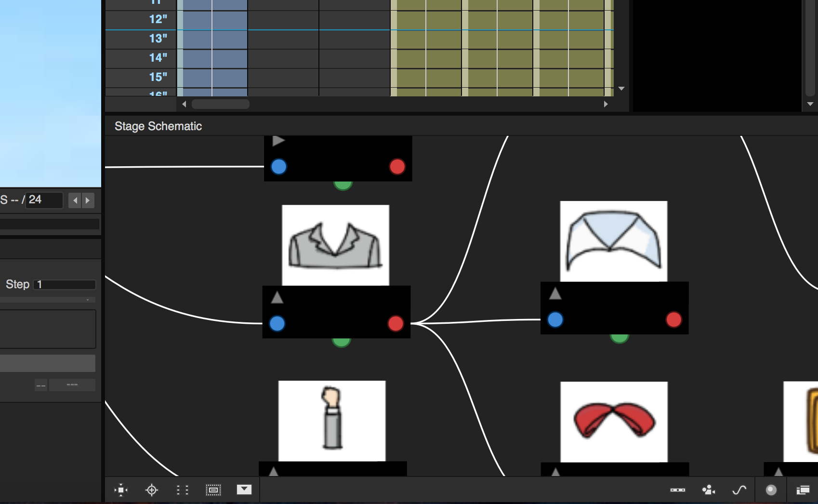The width and height of the screenshot is (818, 504).
Task: Open the curve editor icon near bottom right
Action: (x=739, y=490)
